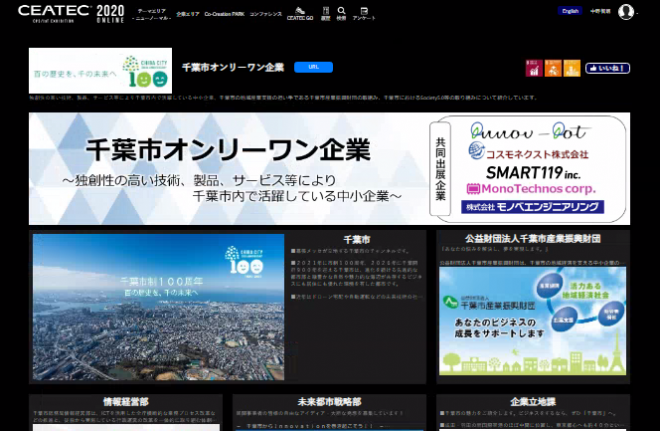Click the blue URL button

pyautogui.click(x=313, y=67)
